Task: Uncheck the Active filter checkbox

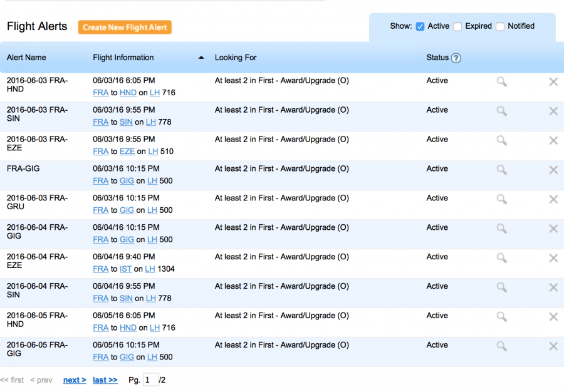Action: tap(420, 26)
